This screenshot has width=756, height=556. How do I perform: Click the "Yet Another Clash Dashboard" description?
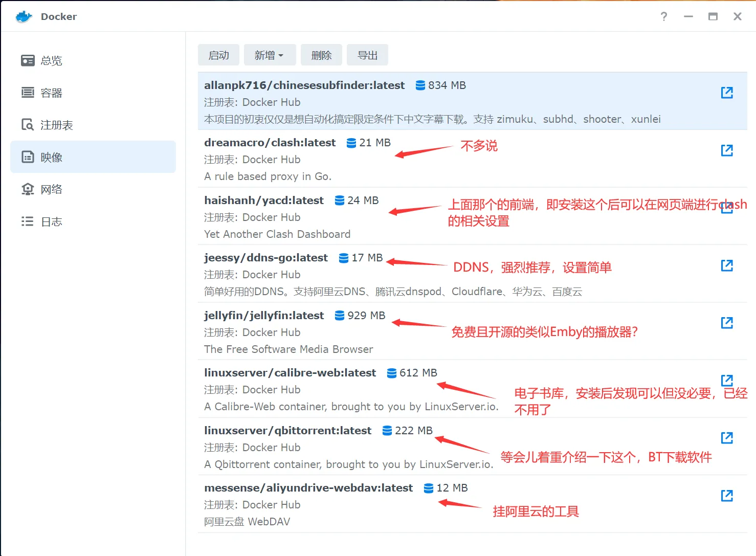click(277, 234)
